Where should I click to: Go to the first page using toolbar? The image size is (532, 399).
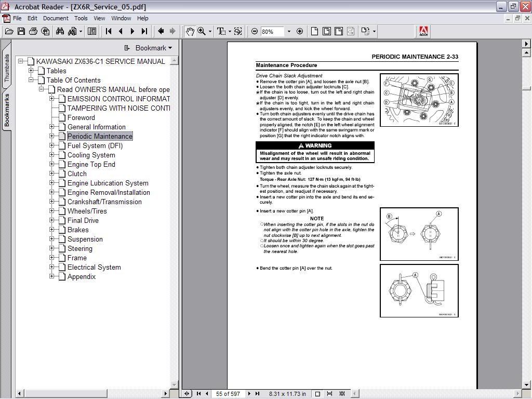click(x=109, y=31)
